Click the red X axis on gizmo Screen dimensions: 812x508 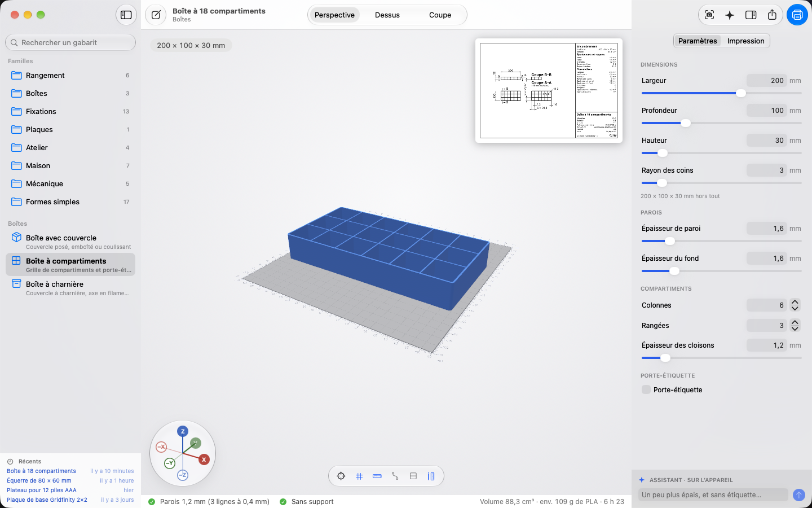[204, 459]
